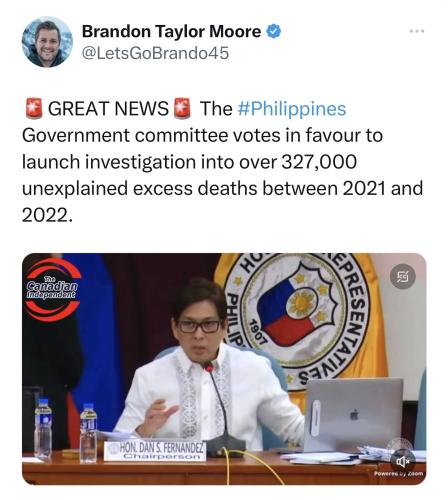Click the blue verified checkmark badge
This screenshot has width=448, height=500.
[x=273, y=32]
